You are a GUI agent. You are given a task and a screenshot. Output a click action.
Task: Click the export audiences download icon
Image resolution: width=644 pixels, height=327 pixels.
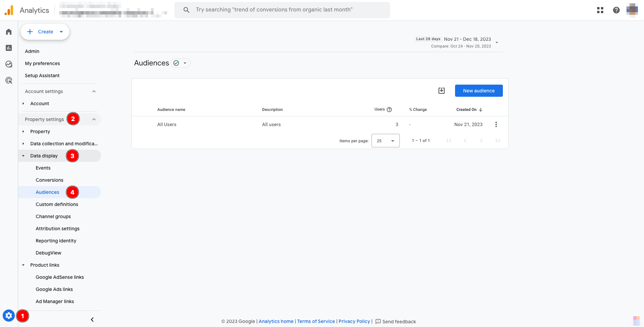442,91
